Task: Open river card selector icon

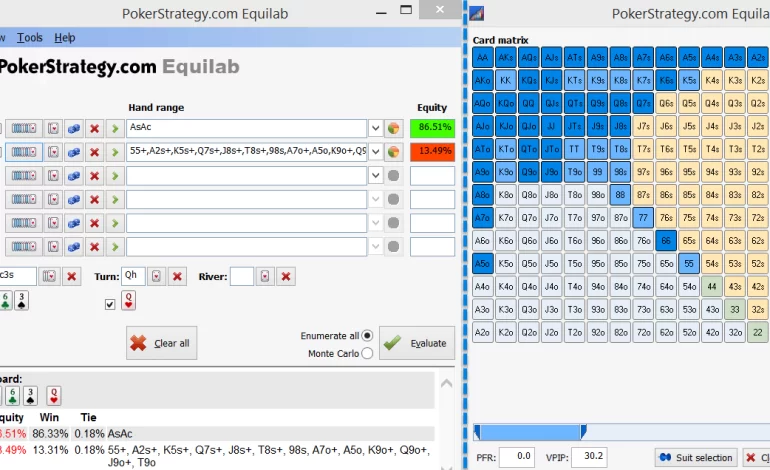Action: click(x=265, y=276)
